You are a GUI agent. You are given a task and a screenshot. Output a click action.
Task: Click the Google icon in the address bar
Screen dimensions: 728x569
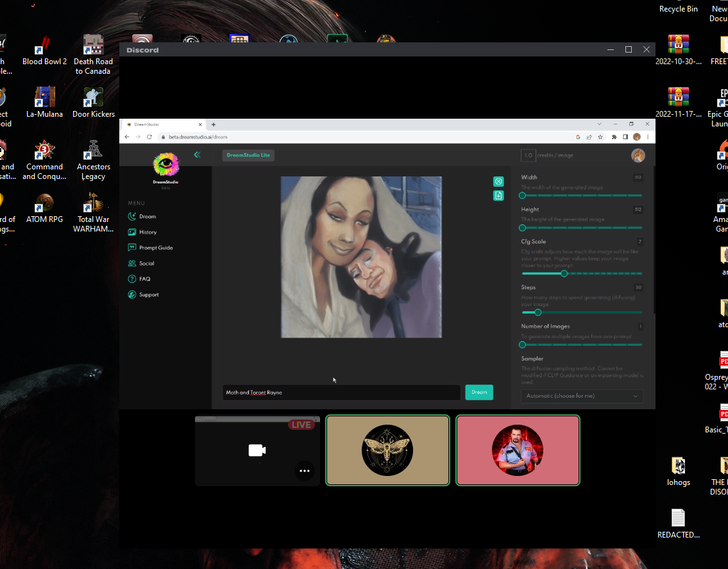[x=578, y=137]
